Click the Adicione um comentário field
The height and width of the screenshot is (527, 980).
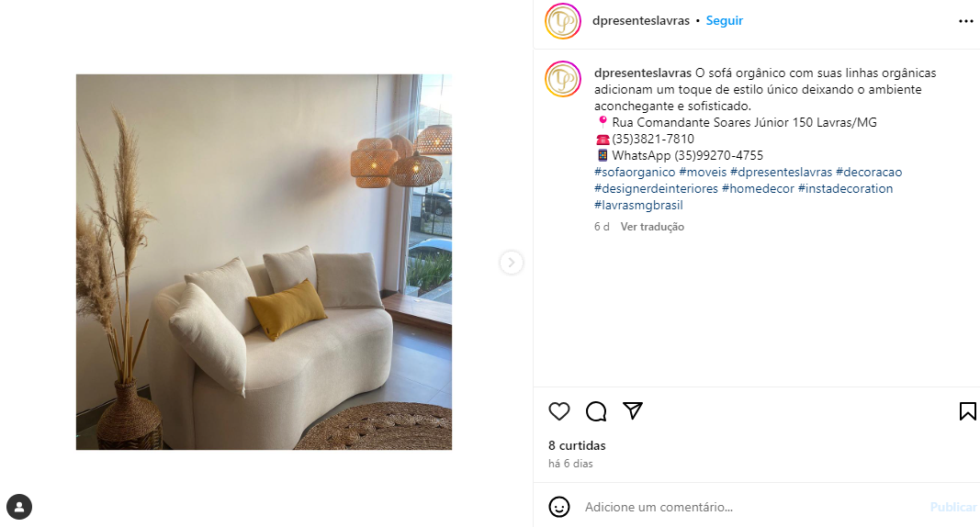click(x=750, y=507)
